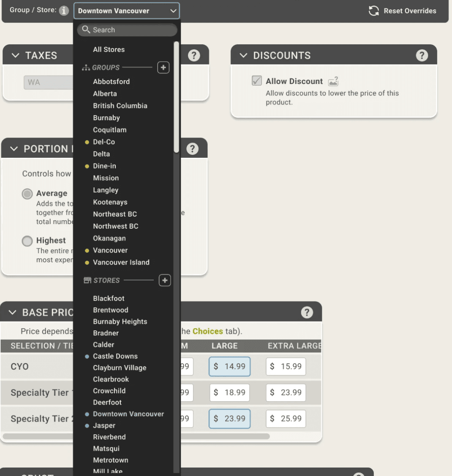
Task: Open the Crowchild store
Action: 109,391
